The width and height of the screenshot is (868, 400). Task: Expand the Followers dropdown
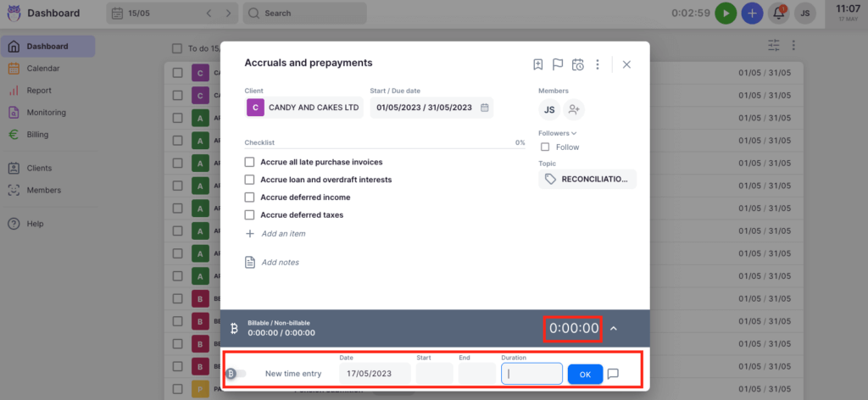pos(558,133)
